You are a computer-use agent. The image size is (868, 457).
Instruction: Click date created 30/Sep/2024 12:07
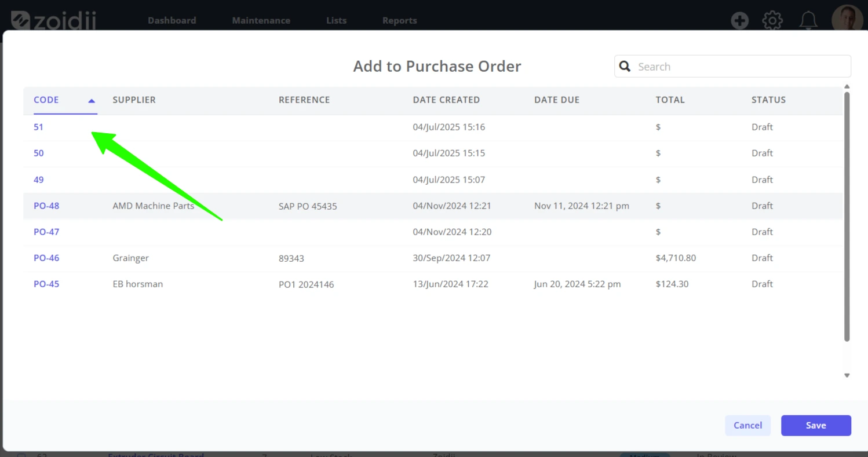[x=451, y=258]
